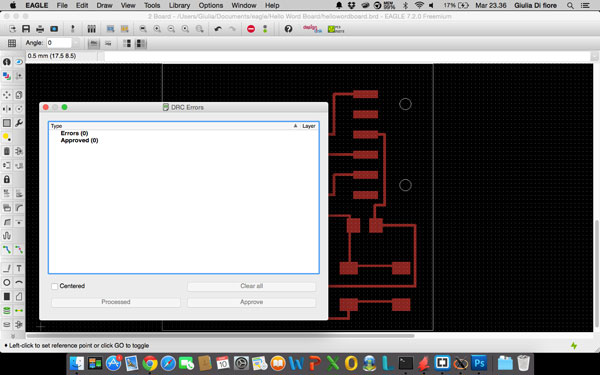Toggle the Centered checkbox
This screenshot has height=375, width=600.
[x=55, y=286]
